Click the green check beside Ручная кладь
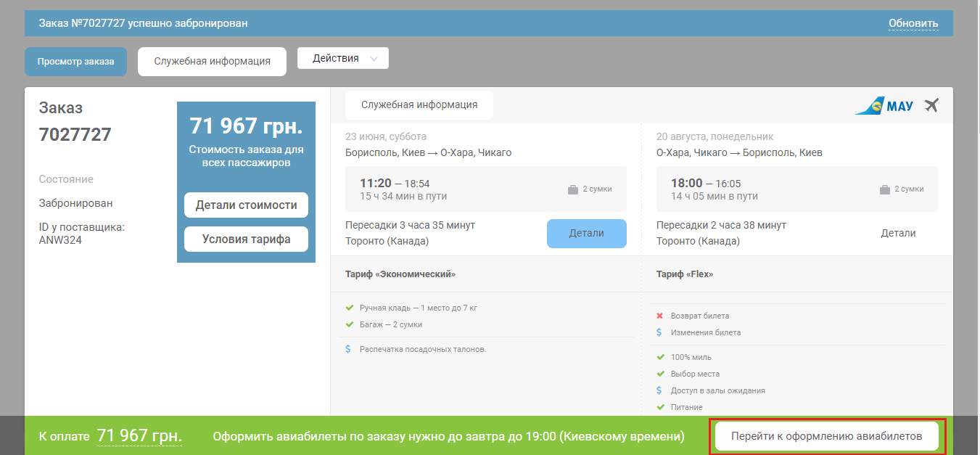 coord(349,308)
